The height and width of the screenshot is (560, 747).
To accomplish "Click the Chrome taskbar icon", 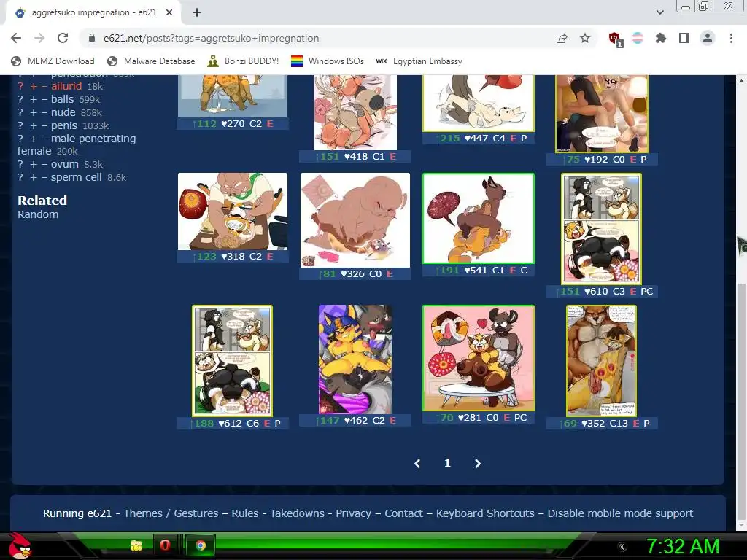I will [200, 545].
